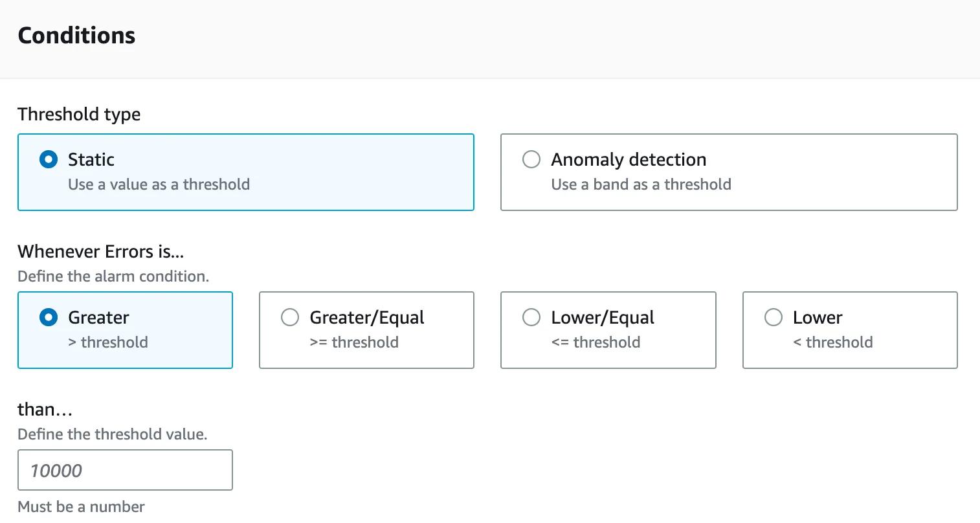Click the Conditions section heading
The image size is (980, 523).
[x=76, y=36]
